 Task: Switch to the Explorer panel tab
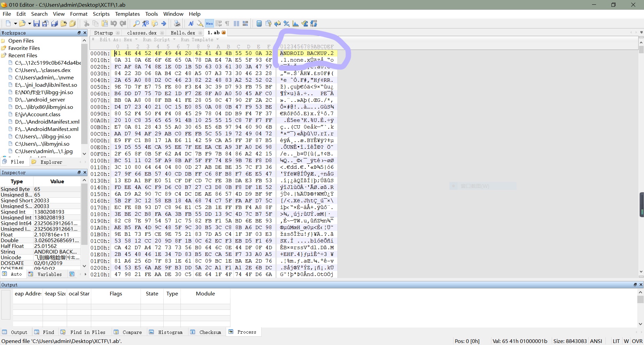pos(51,162)
